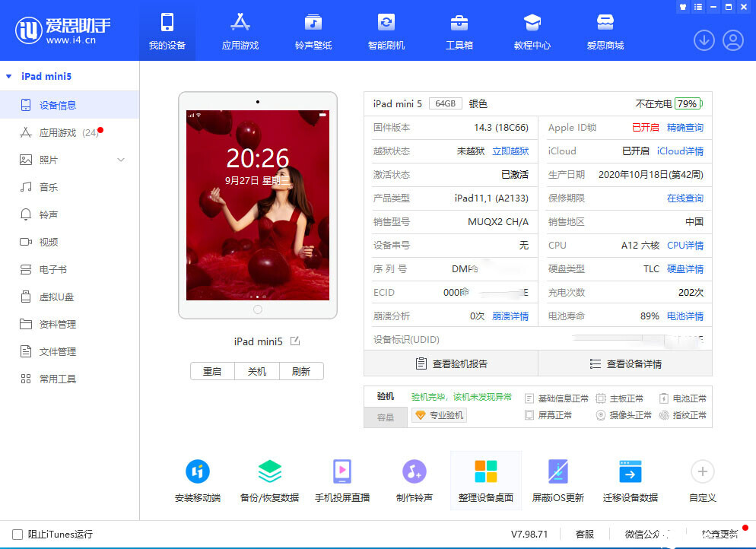
Task: Click the version number V7.98.71
Action: tap(529, 534)
